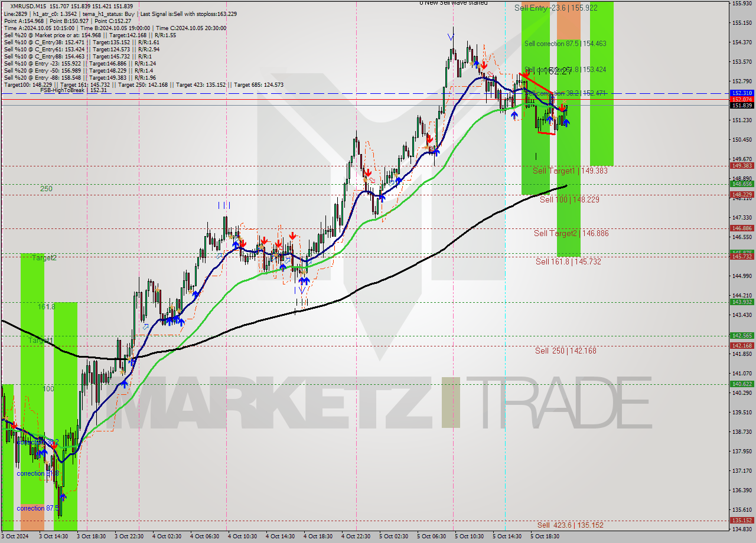
Task: Click the red 145.732 price tag
Action: pos(742,257)
